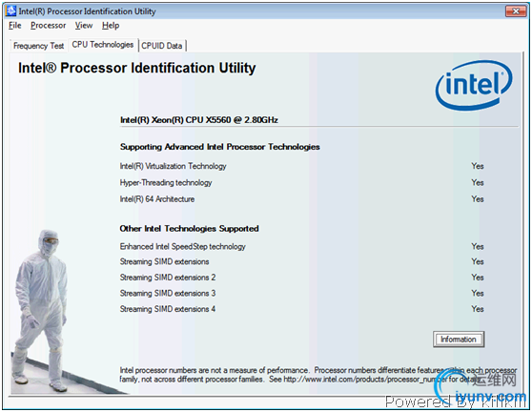Viewport: 532px width, 412px height.
Task: Click the Yes value for SpeedStep technology
Action: click(478, 246)
